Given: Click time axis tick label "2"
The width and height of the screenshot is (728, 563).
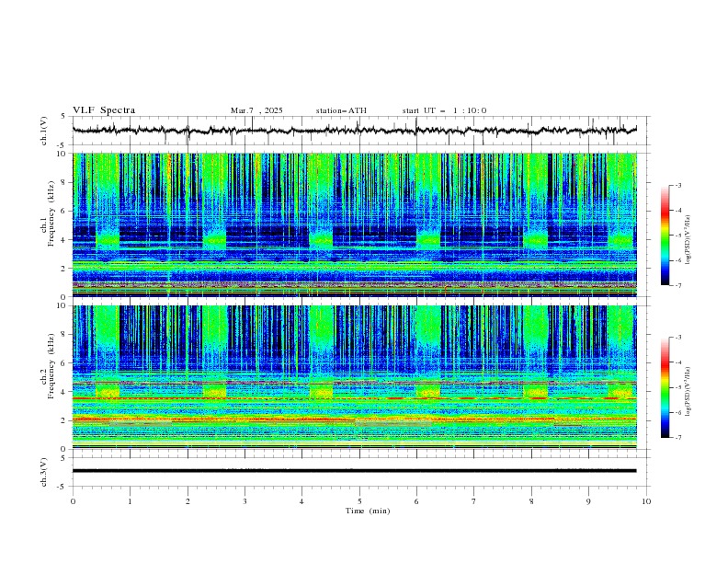Looking at the screenshot, I should tap(188, 501).
